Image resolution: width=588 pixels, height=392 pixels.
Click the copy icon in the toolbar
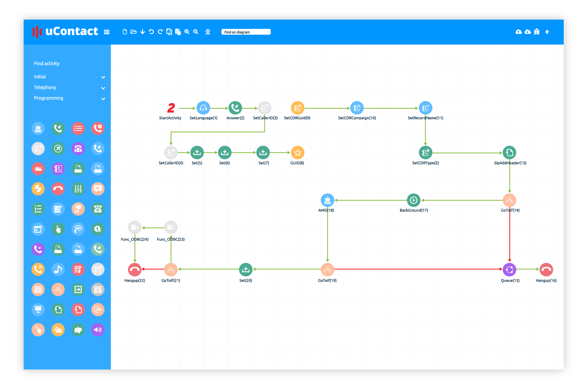(x=169, y=31)
